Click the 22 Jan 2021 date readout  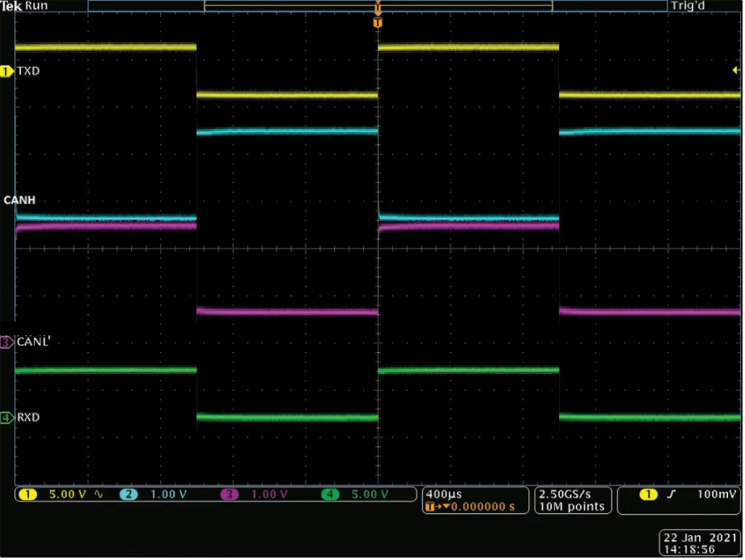700,538
